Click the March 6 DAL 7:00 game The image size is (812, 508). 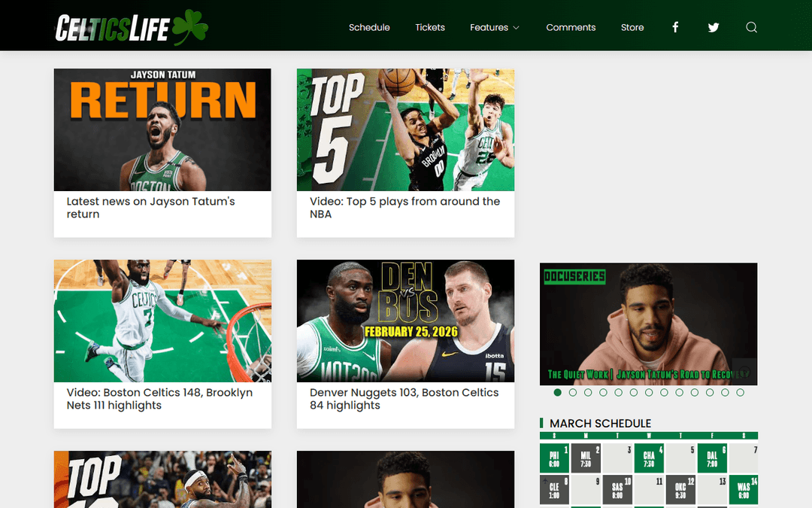(712, 458)
